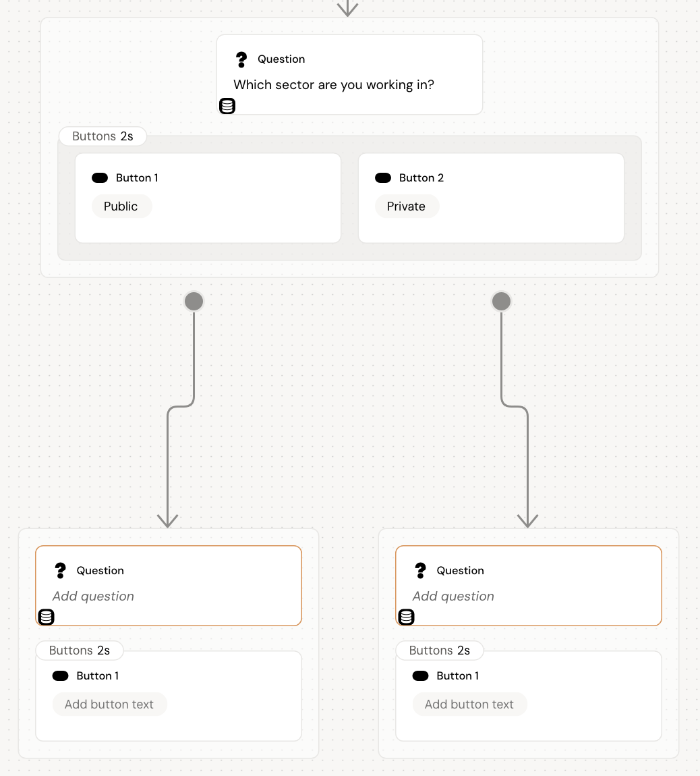Select the Private button chip
This screenshot has height=776, width=700.
tap(407, 206)
